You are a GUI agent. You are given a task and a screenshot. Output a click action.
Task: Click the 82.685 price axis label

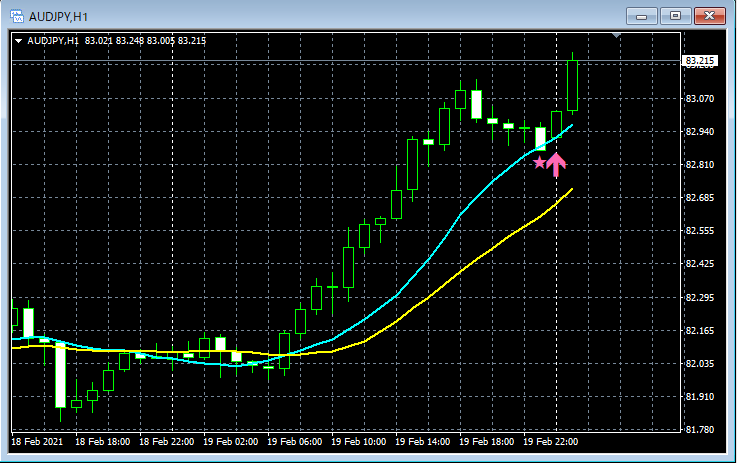(x=699, y=198)
